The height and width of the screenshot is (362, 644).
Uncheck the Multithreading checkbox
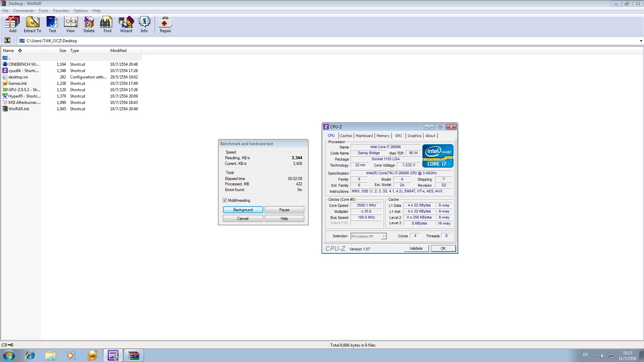[x=225, y=200]
